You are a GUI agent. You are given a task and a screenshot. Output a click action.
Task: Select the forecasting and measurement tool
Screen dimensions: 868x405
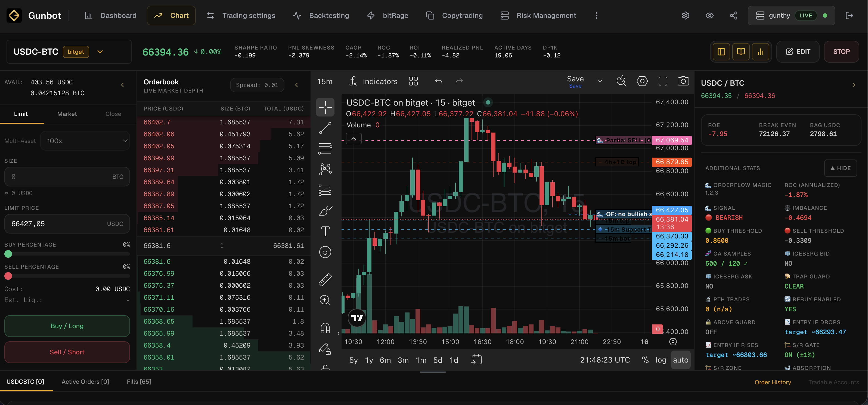[x=325, y=190]
